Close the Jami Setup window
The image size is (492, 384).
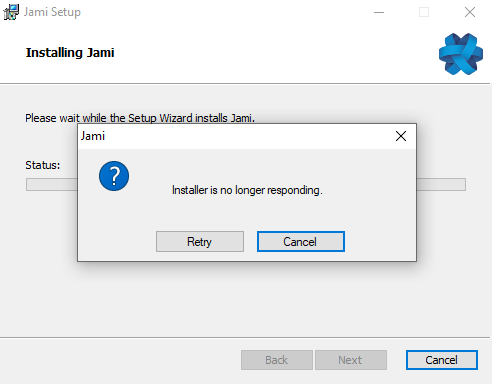tap(470, 12)
